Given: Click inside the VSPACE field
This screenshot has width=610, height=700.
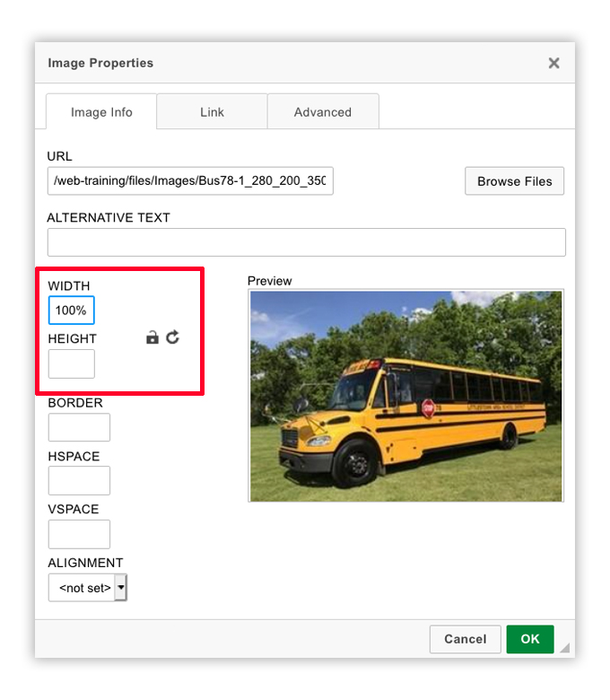Looking at the screenshot, I should 79,534.
